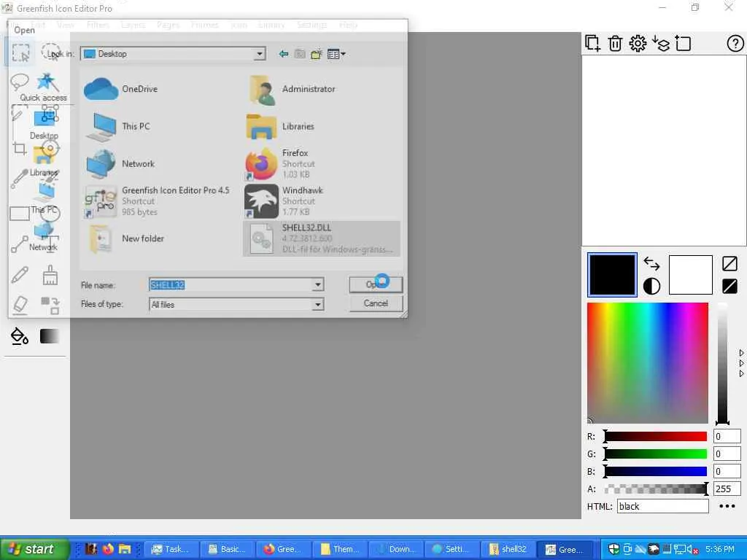
Task: Expand the Files of type dropdown
Action: pos(318,304)
